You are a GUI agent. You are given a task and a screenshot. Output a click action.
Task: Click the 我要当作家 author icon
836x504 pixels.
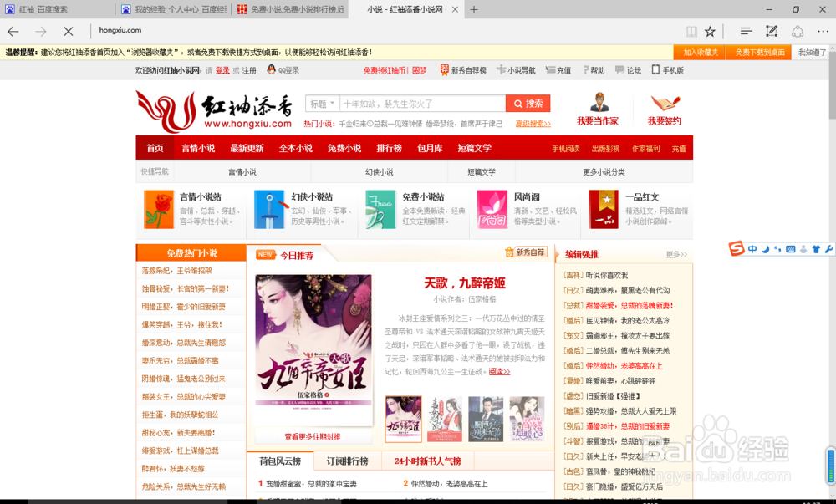pyautogui.click(x=599, y=102)
